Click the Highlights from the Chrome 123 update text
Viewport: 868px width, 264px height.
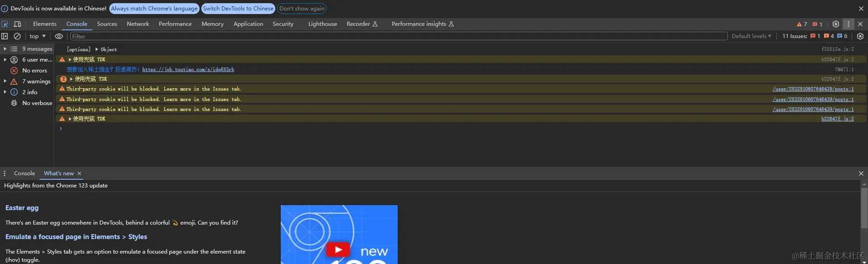click(56, 186)
